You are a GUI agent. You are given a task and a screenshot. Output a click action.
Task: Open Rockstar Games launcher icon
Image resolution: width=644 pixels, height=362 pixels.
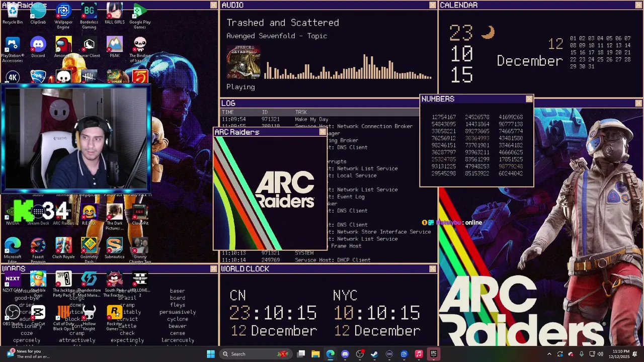(115, 318)
